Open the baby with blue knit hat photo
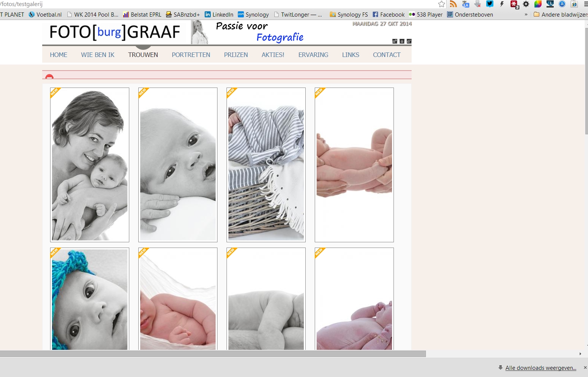 [x=90, y=299]
